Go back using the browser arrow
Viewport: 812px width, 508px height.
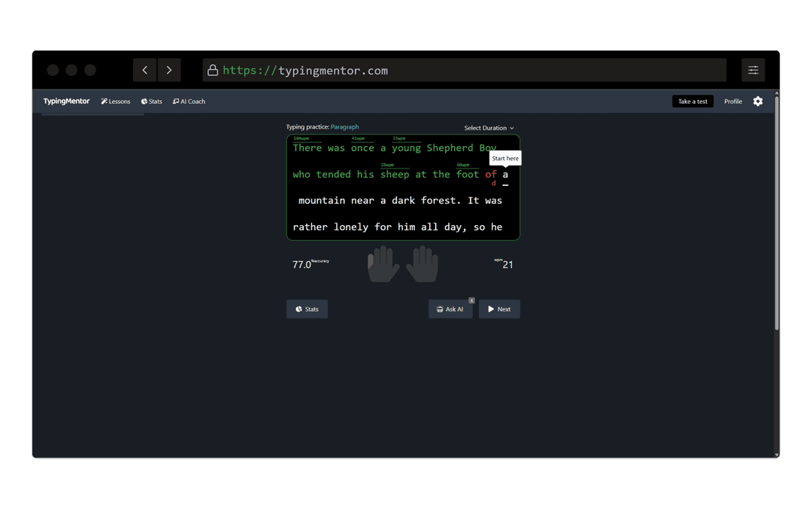click(144, 69)
